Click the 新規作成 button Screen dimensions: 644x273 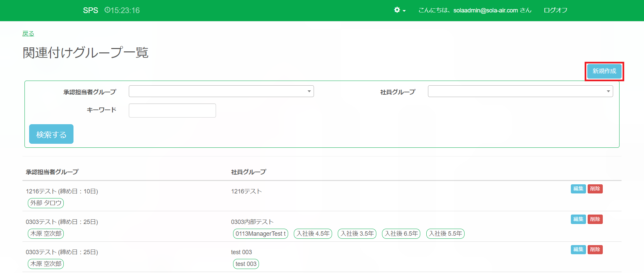pos(604,71)
